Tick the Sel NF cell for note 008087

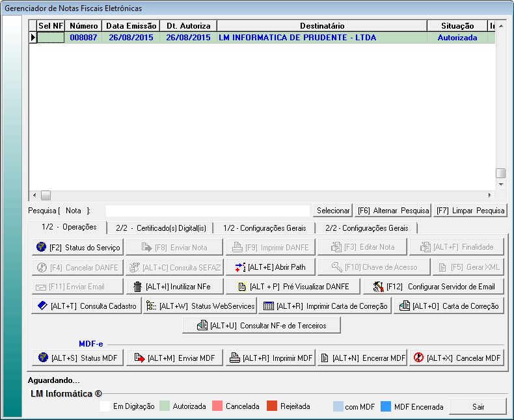[x=51, y=38]
